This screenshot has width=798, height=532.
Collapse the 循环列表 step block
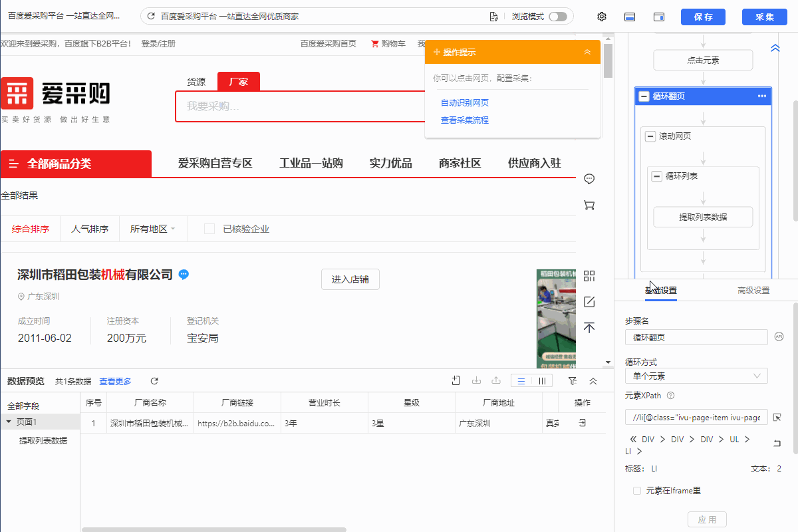click(657, 176)
